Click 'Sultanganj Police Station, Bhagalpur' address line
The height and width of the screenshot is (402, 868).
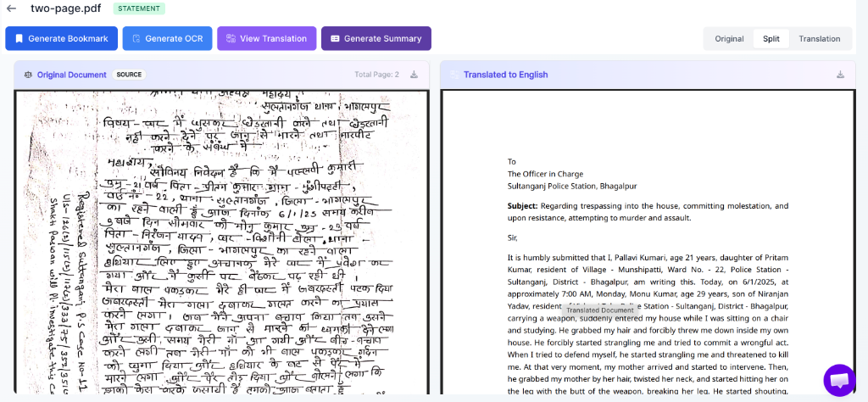click(x=572, y=186)
